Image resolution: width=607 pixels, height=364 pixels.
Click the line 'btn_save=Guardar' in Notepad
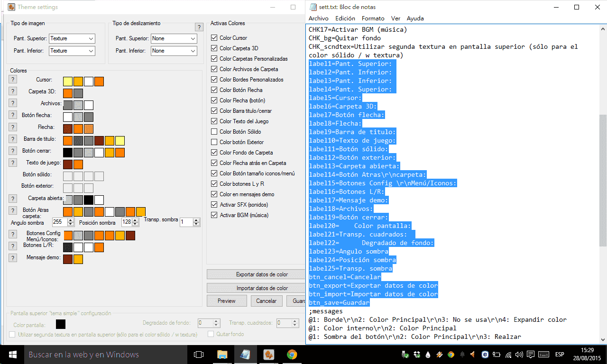[339, 303]
